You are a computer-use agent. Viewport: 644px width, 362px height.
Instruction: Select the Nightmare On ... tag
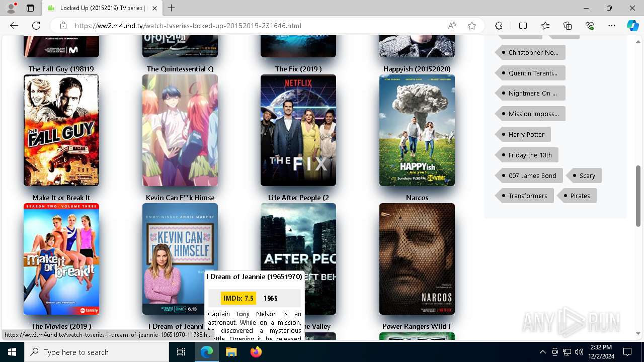pos(530,93)
